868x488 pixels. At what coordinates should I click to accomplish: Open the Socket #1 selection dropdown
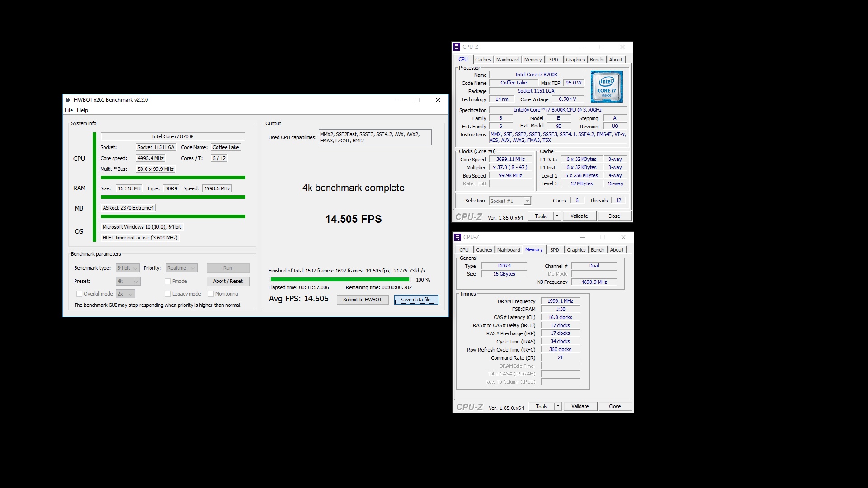pyautogui.click(x=510, y=201)
